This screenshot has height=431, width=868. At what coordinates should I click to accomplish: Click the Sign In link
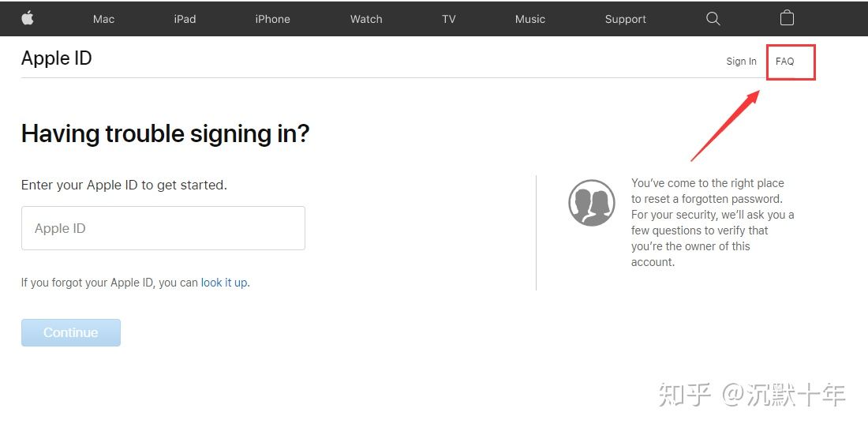coord(741,62)
